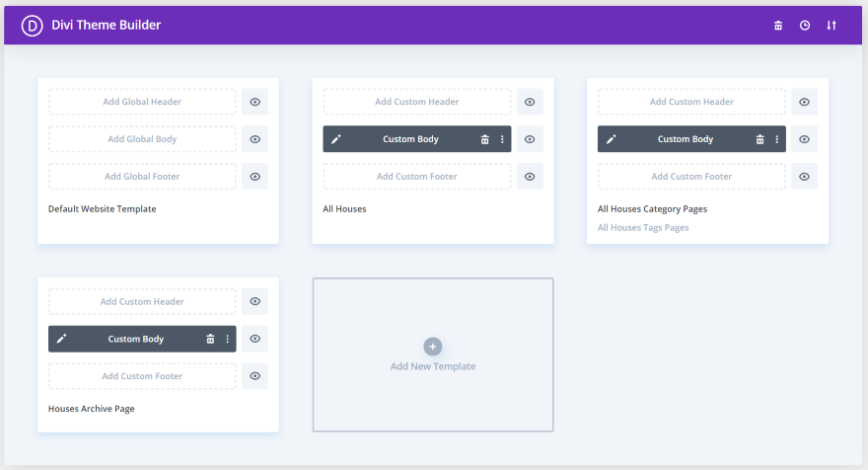Add Custom Footer to Category Pages template
The image size is (868, 470).
pyautogui.click(x=691, y=176)
